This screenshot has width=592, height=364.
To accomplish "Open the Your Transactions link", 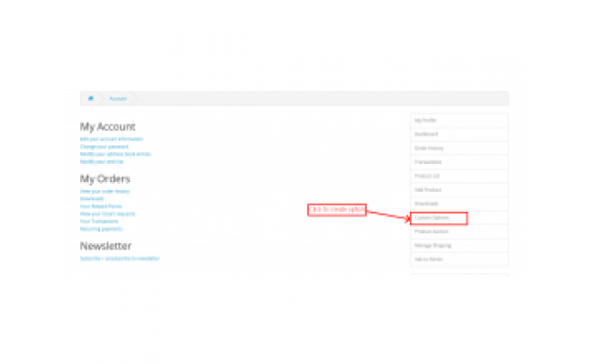I will (99, 221).
